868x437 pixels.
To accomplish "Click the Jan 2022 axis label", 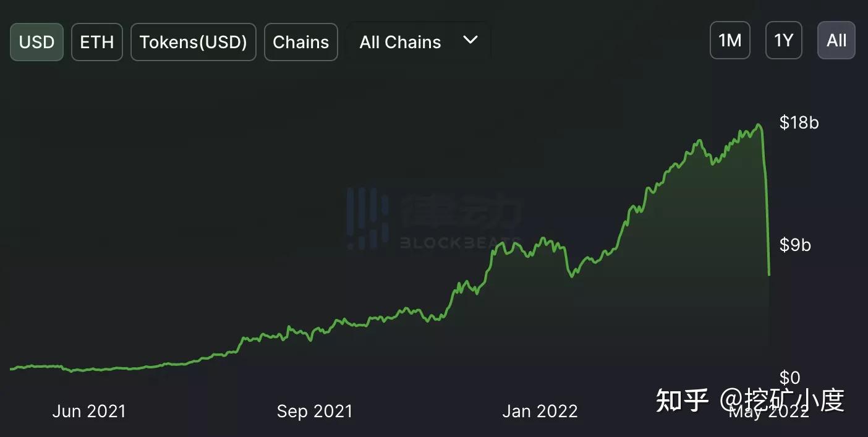I will point(540,411).
